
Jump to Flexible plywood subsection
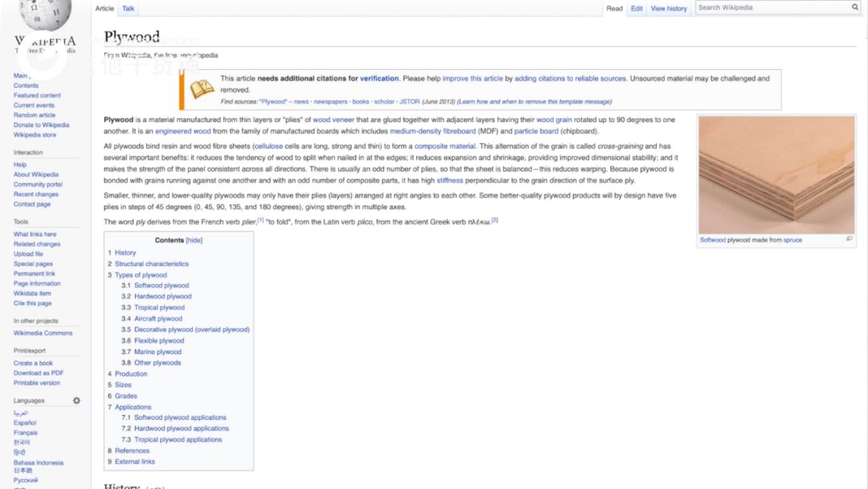point(159,341)
